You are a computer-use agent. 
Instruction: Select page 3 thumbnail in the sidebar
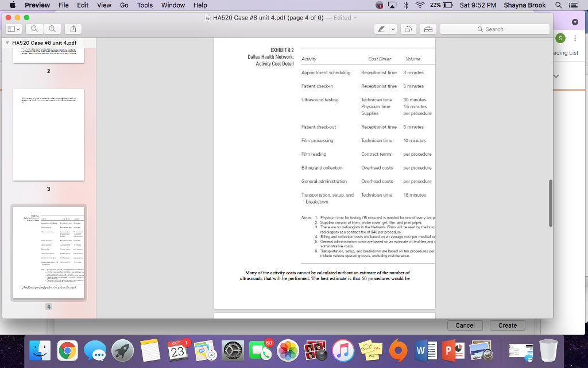48,135
